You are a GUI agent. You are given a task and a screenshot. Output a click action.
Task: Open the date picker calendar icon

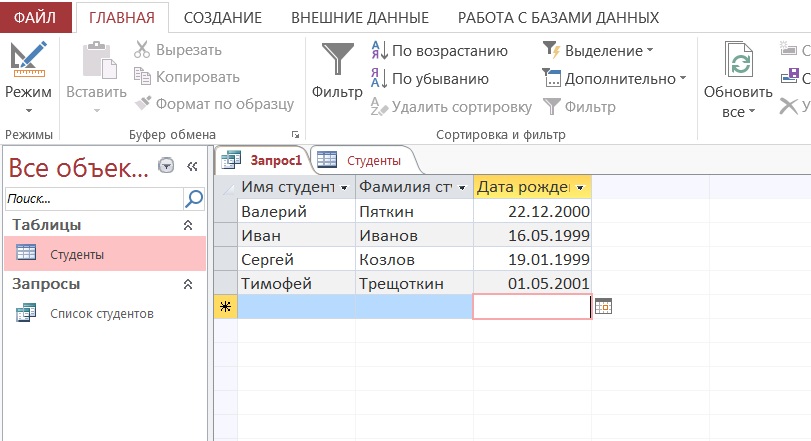click(603, 306)
